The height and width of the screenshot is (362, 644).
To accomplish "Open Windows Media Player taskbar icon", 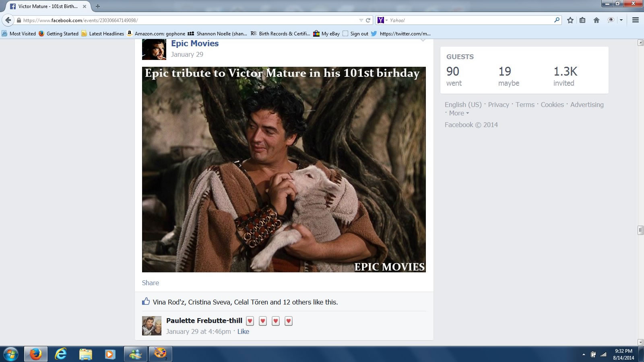I will (x=109, y=354).
